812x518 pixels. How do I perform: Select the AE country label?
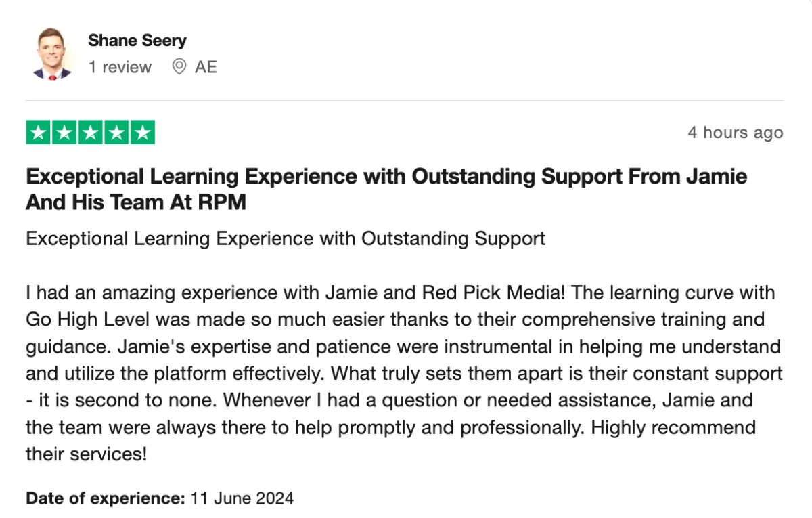pyautogui.click(x=206, y=67)
